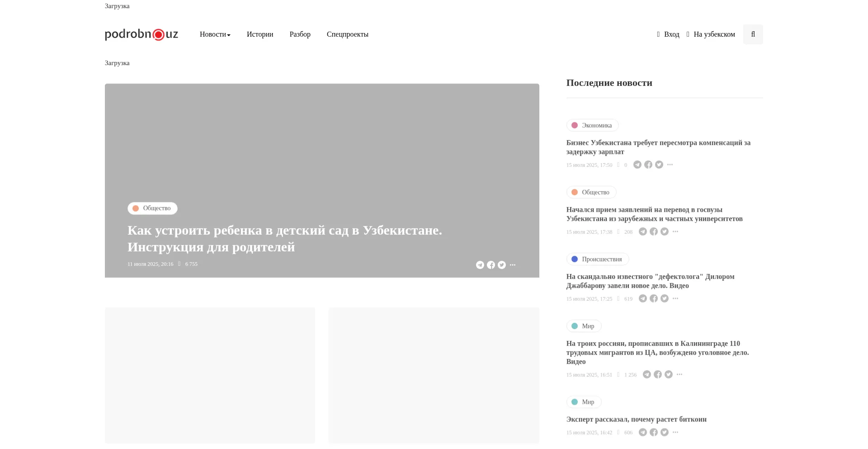Click the Экономика category tag

592,125
